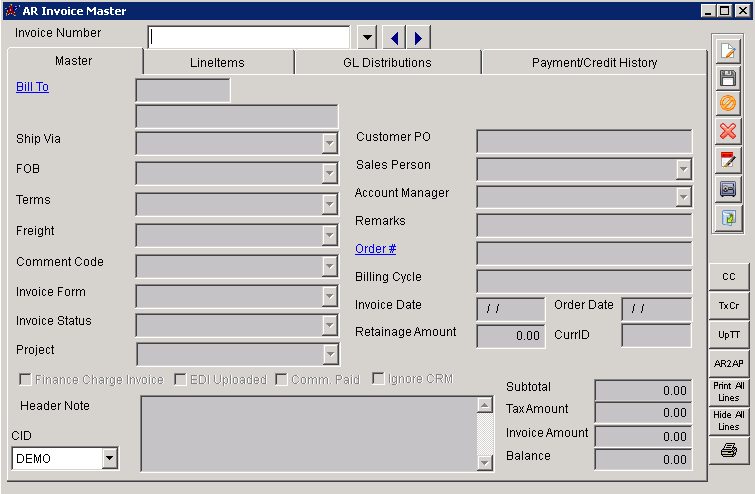This screenshot has height=494, width=755.
Task: Click the red X delete icon
Action: (728, 131)
